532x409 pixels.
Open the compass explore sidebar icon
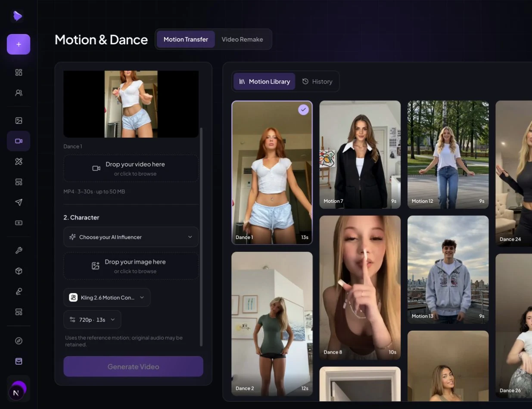(x=19, y=341)
